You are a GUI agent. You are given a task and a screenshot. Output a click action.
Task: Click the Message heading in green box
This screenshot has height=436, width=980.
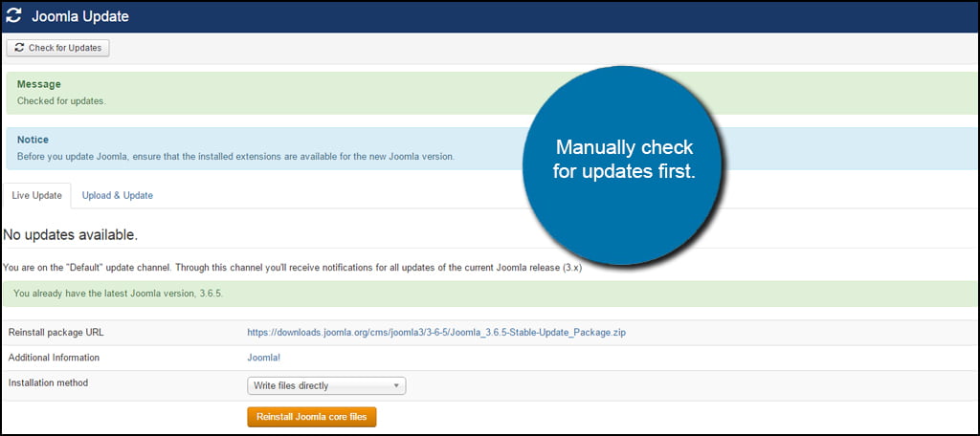tap(38, 84)
